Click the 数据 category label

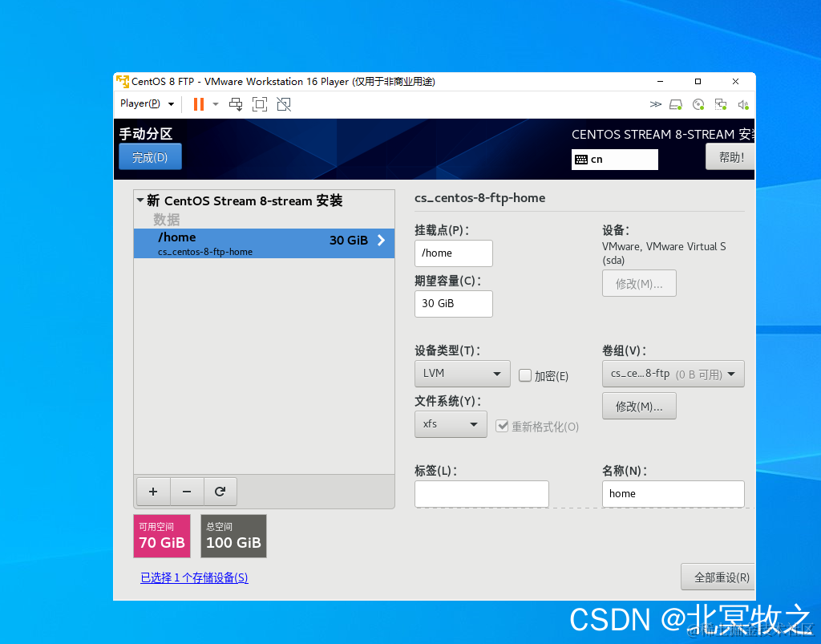pyautogui.click(x=167, y=219)
